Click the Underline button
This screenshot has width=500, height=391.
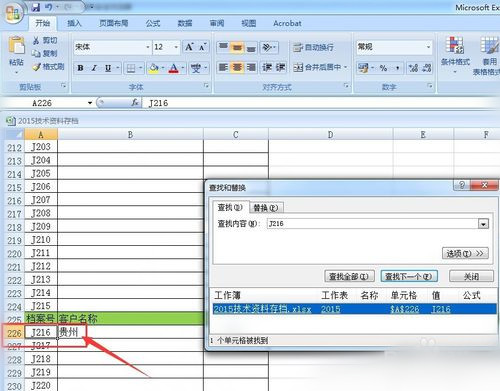coord(108,68)
